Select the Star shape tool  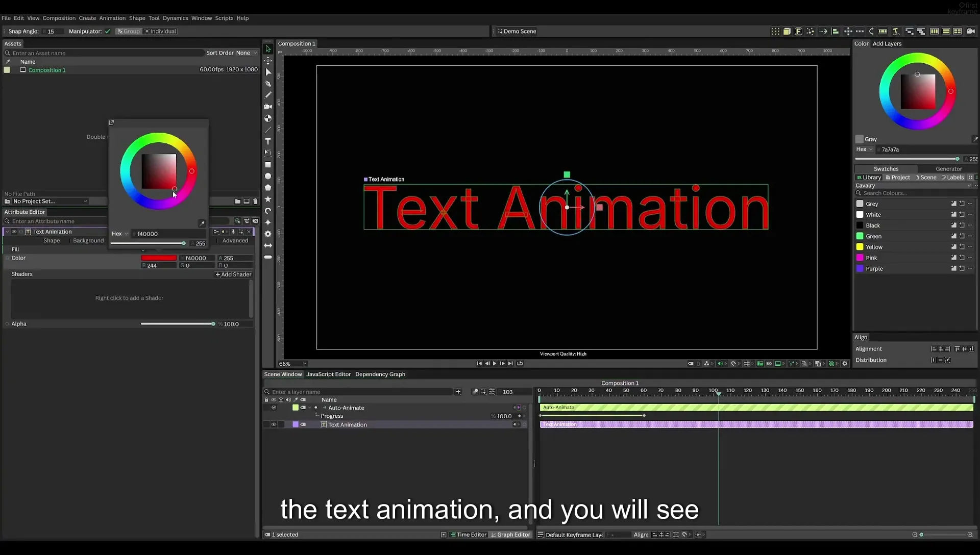tap(268, 199)
